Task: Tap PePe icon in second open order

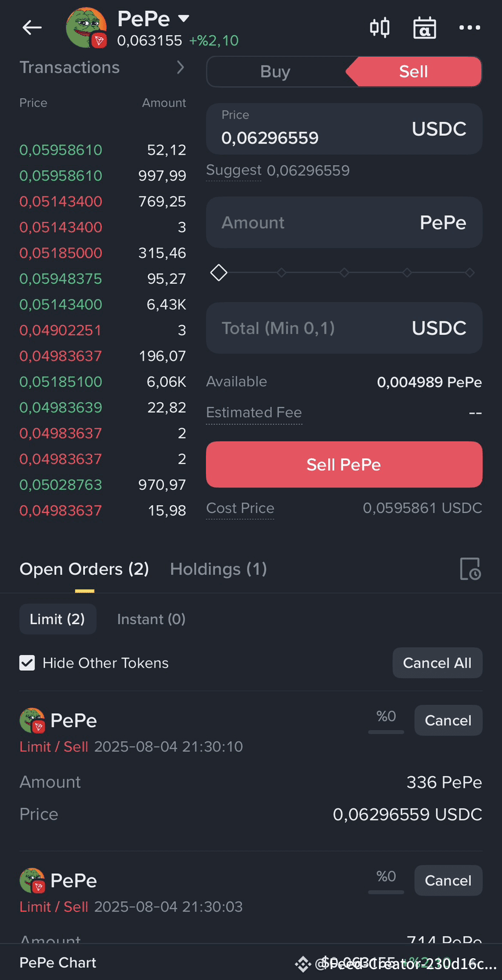Action: coord(32,881)
